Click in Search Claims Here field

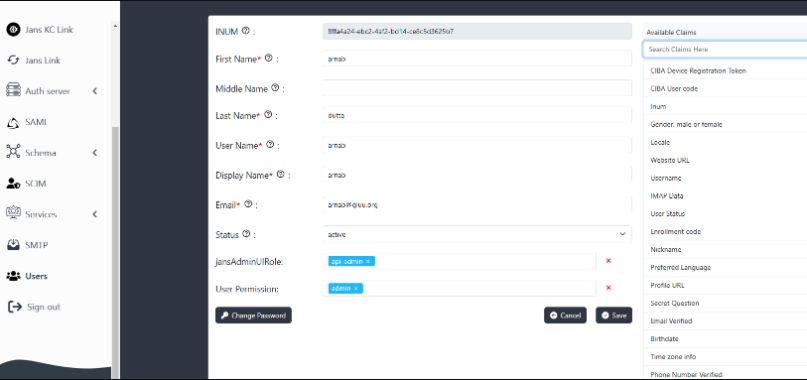pyautogui.click(x=725, y=49)
